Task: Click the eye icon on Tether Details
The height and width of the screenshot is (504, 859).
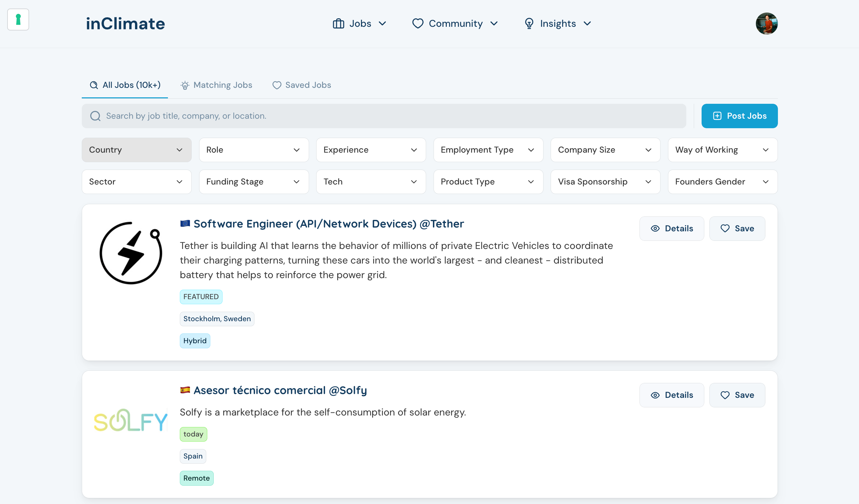Action: [655, 229]
